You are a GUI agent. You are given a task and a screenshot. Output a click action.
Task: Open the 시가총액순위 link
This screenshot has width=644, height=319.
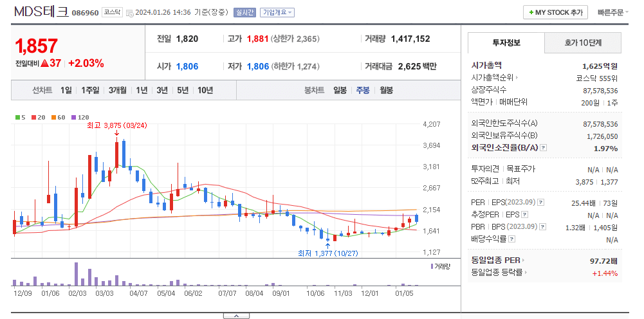tap(492, 77)
